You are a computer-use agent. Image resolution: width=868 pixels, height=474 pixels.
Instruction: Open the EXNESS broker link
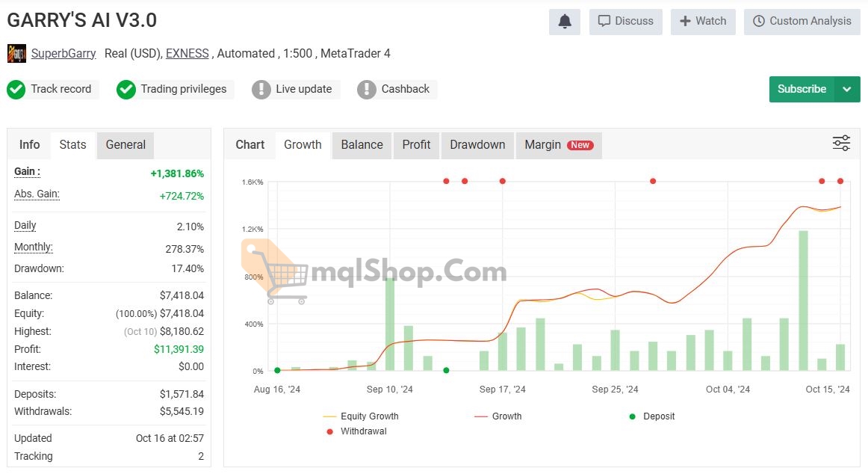point(187,53)
